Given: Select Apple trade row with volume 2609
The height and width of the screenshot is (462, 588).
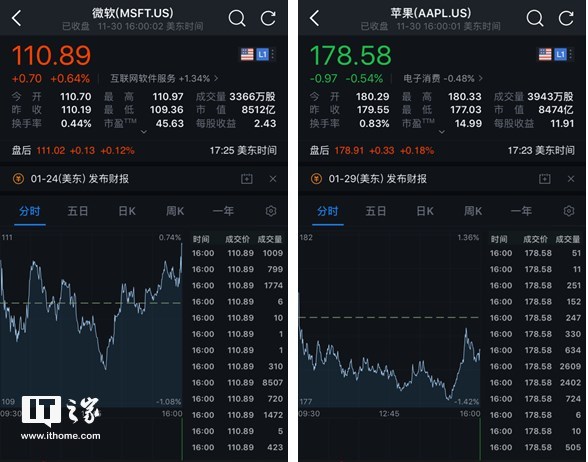Looking at the screenshot, I should tap(536, 366).
